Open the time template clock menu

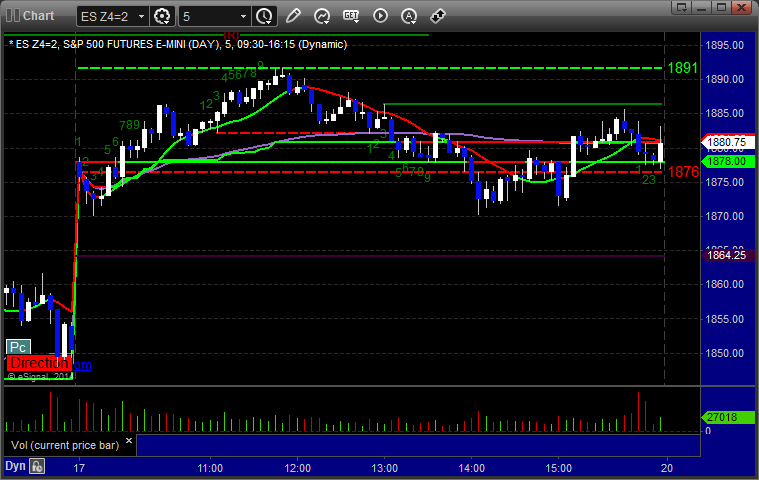[264, 16]
